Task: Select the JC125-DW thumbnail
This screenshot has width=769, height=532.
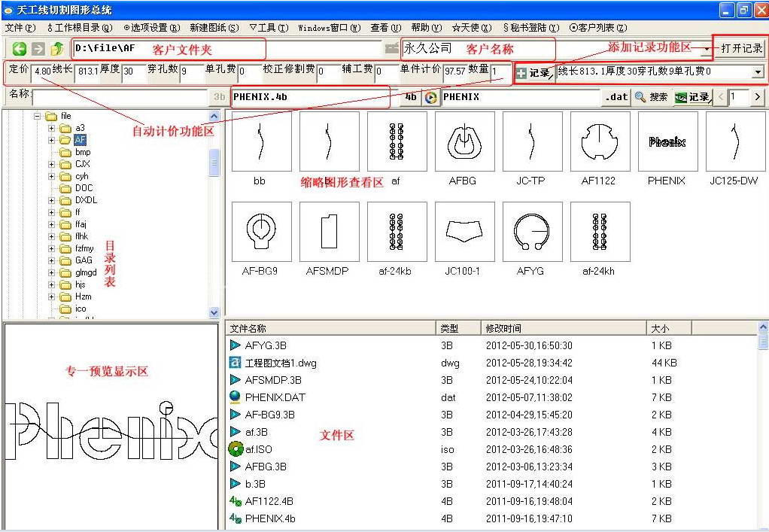Action: [735, 141]
